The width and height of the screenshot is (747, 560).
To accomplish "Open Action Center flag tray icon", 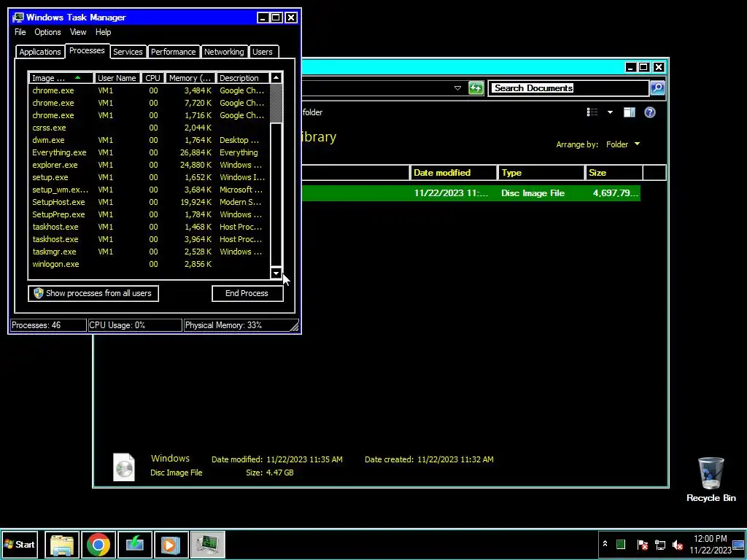I will pyautogui.click(x=642, y=544).
